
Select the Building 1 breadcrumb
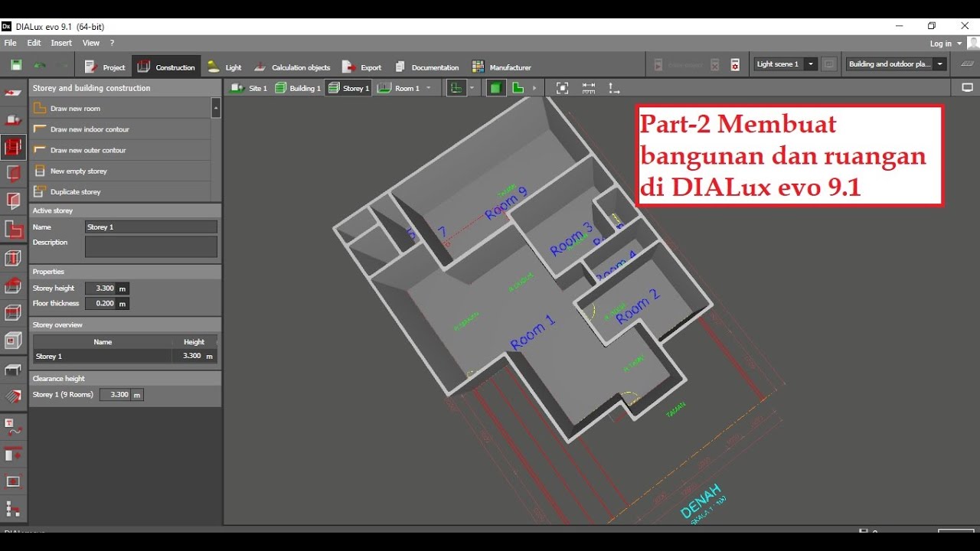298,88
